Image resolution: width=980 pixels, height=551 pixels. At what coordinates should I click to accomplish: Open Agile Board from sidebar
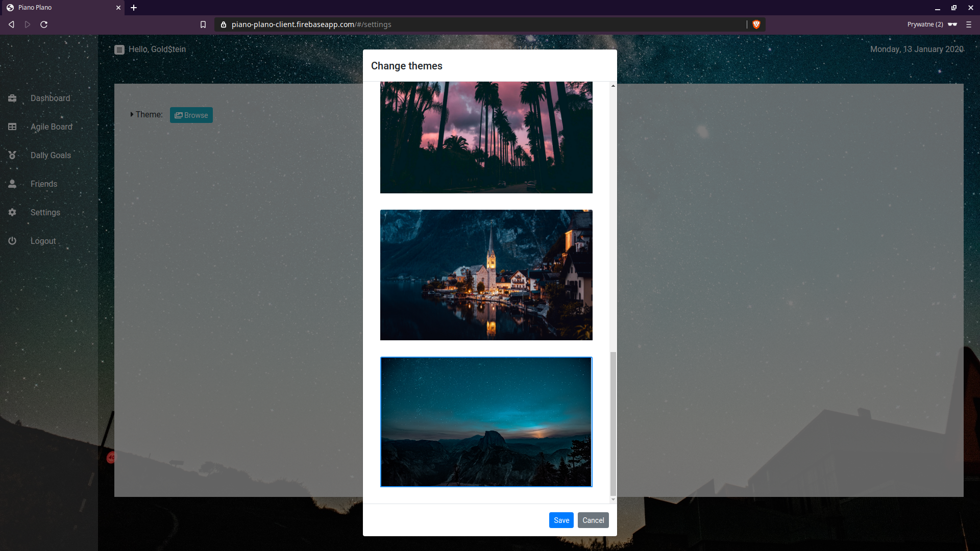(x=51, y=127)
